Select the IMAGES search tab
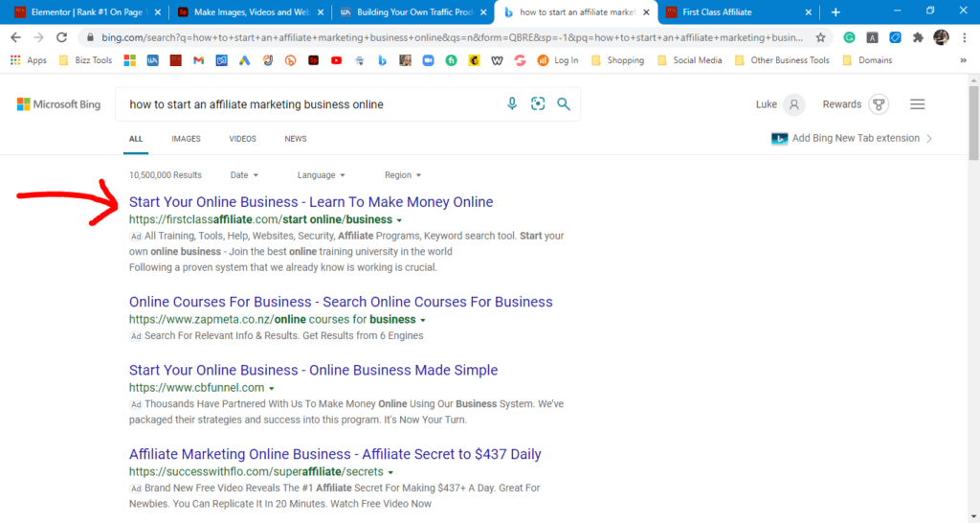980x523 pixels. pyautogui.click(x=187, y=139)
